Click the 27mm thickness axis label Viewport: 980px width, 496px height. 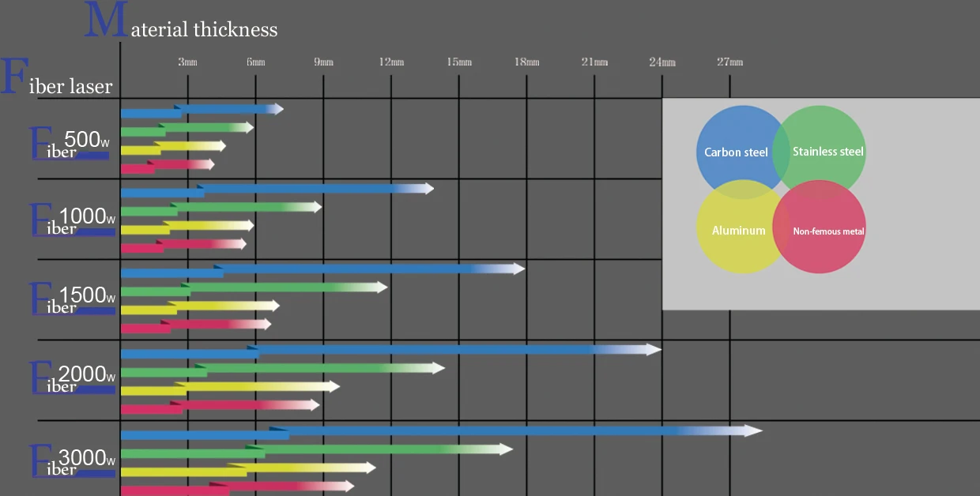pyautogui.click(x=729, y=62)
